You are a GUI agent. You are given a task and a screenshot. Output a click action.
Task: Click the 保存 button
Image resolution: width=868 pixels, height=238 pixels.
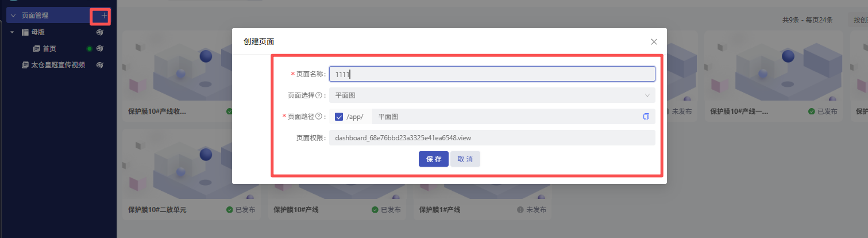click(x=433, y=159)
